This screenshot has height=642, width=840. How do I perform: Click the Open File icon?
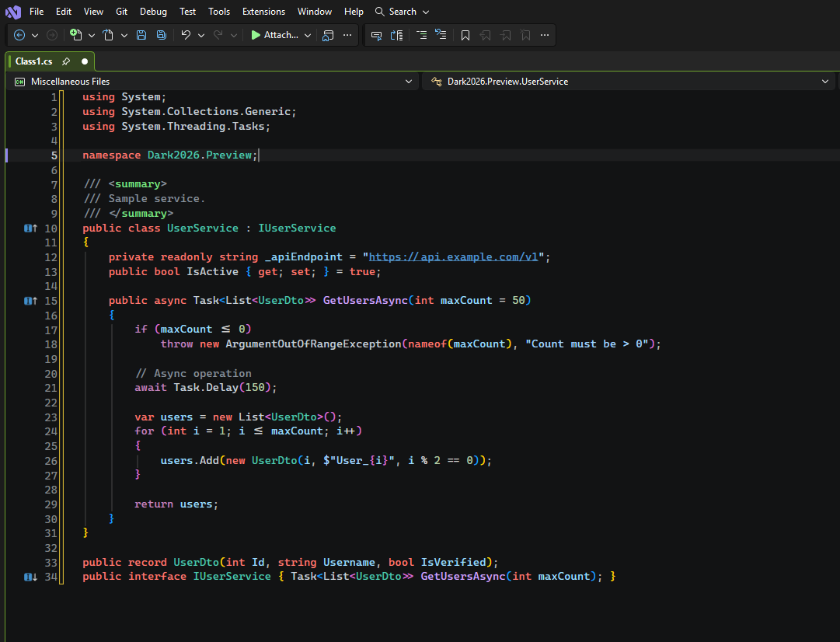[x=108, y=36]
